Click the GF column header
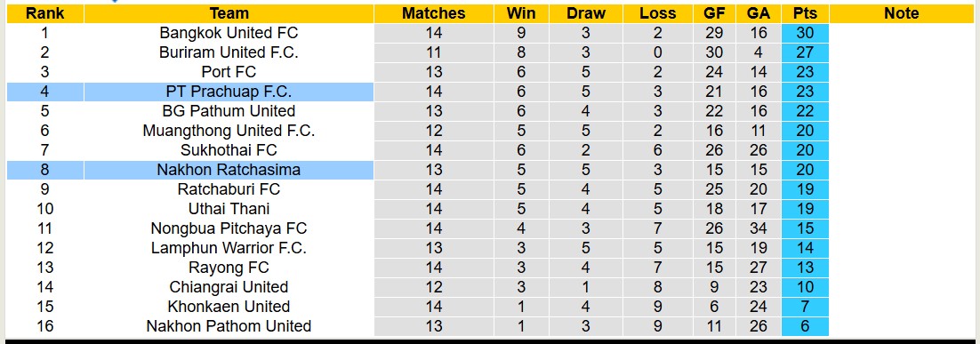980x344 pixels. [x=714, y=13]
